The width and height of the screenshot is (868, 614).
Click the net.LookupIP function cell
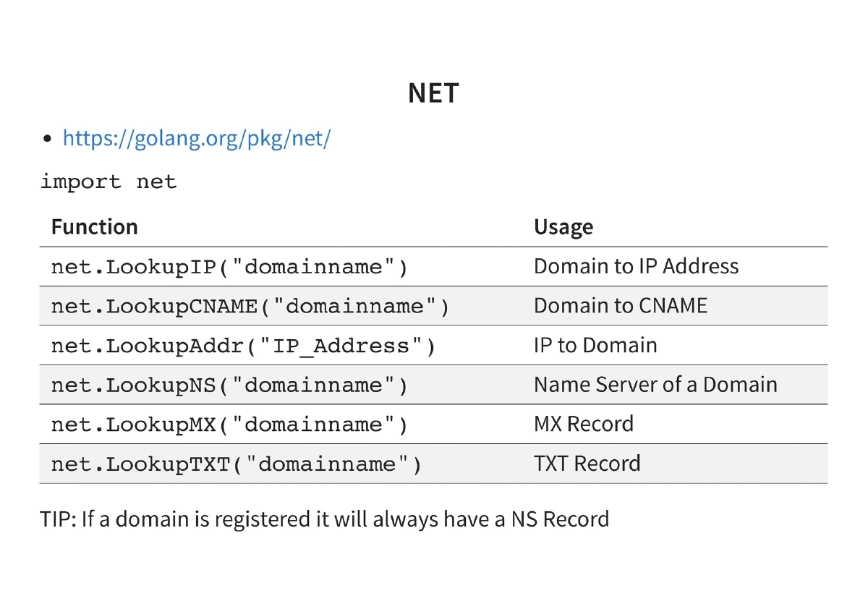pos(229,267)
